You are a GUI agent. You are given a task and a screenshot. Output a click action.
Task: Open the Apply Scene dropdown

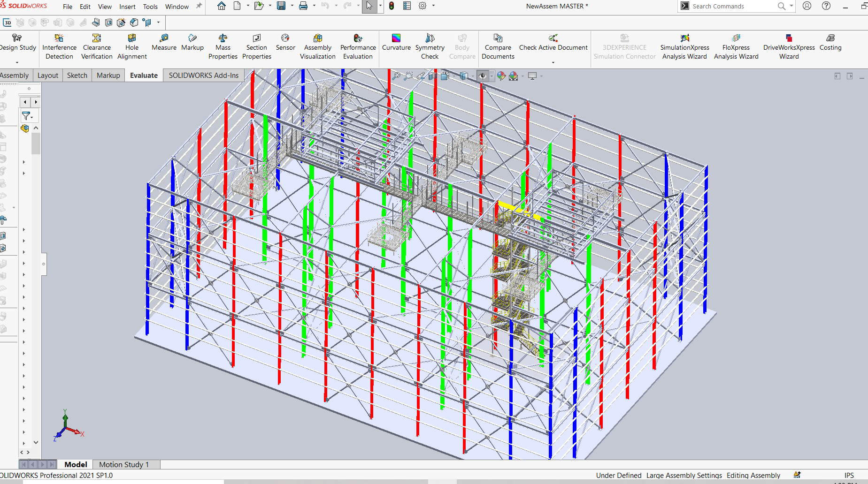tap(522, 76)
